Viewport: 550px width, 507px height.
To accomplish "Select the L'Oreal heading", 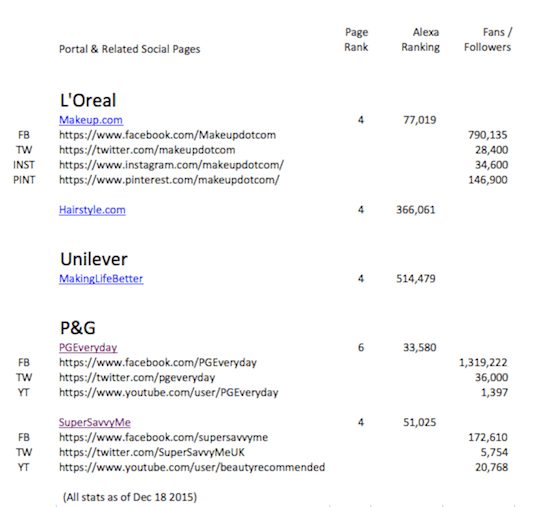I will pos(88,100).
